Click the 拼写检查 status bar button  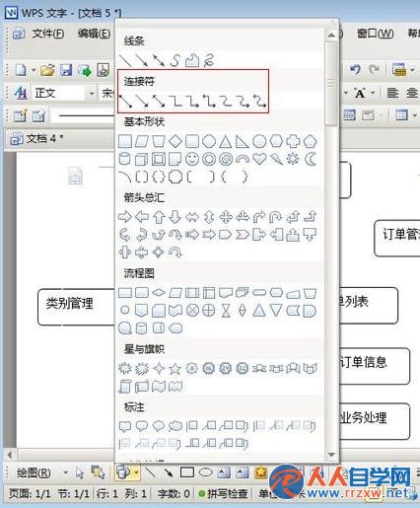224,493
